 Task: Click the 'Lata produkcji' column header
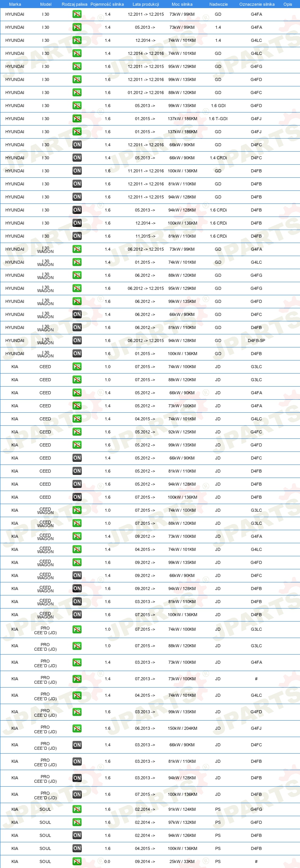(x=146, y=4)
